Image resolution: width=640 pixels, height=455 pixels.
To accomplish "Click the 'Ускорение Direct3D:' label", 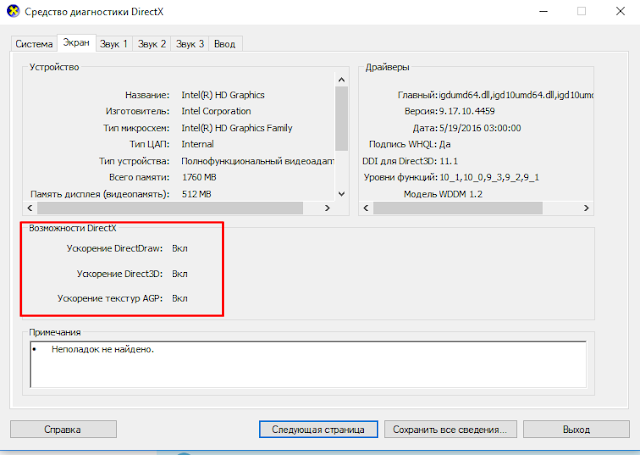I will (120, 274).
